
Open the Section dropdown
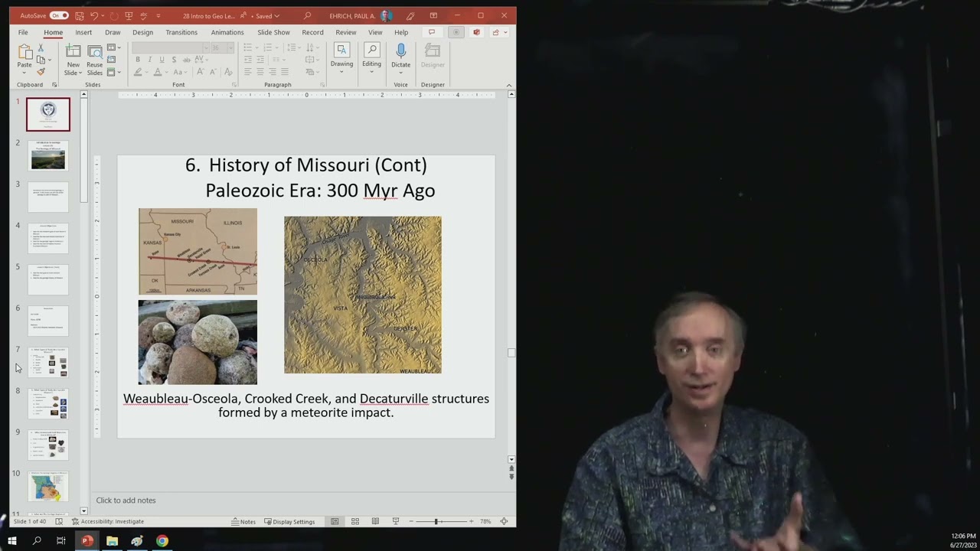coord(113,72)
